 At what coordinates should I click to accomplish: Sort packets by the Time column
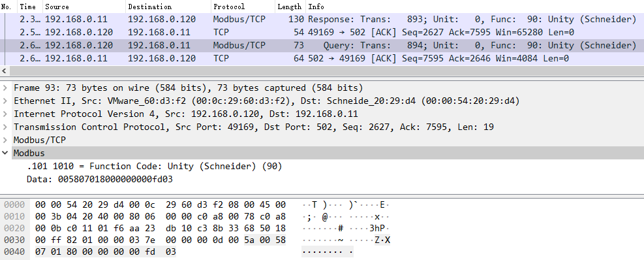coord(30,6)
